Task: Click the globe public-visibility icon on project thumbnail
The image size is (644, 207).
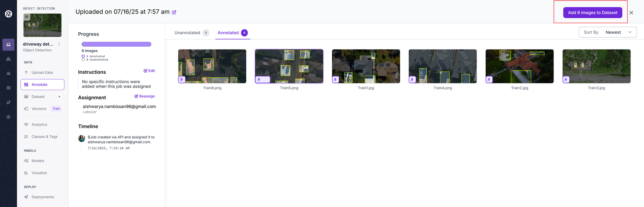Action: [x=27, y=17]
